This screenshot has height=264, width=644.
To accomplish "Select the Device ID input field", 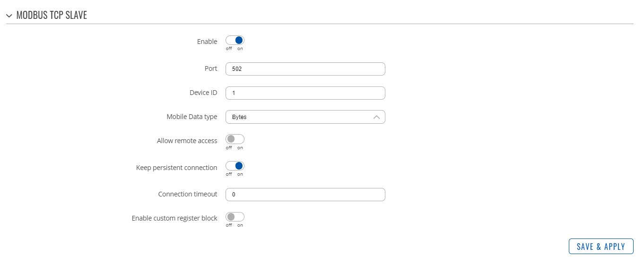I will coord(305,93).
